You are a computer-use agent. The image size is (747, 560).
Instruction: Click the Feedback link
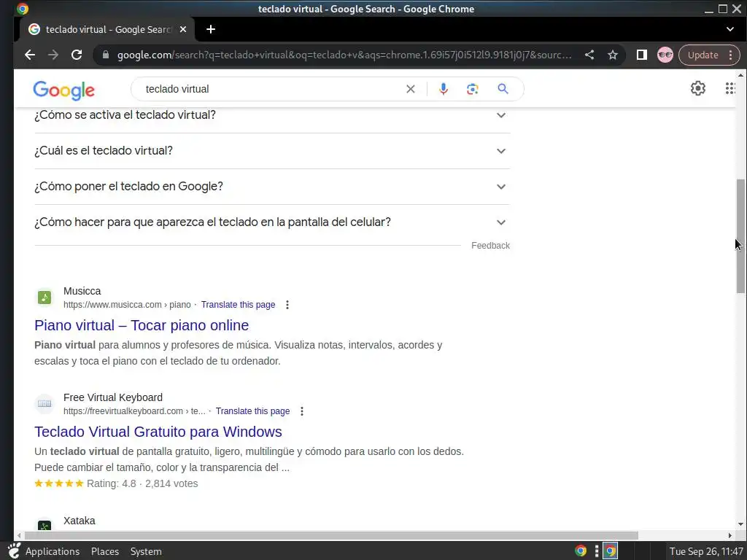pos(490,246)
